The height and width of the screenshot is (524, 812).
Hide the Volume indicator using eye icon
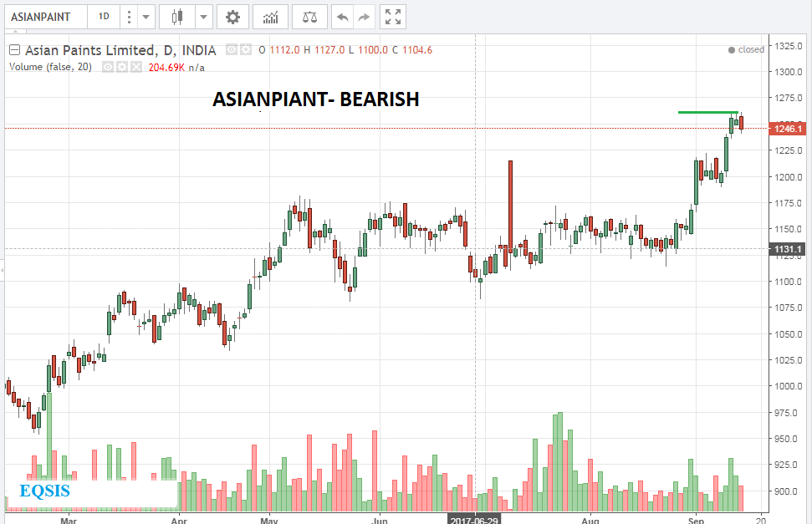(108, 68)
